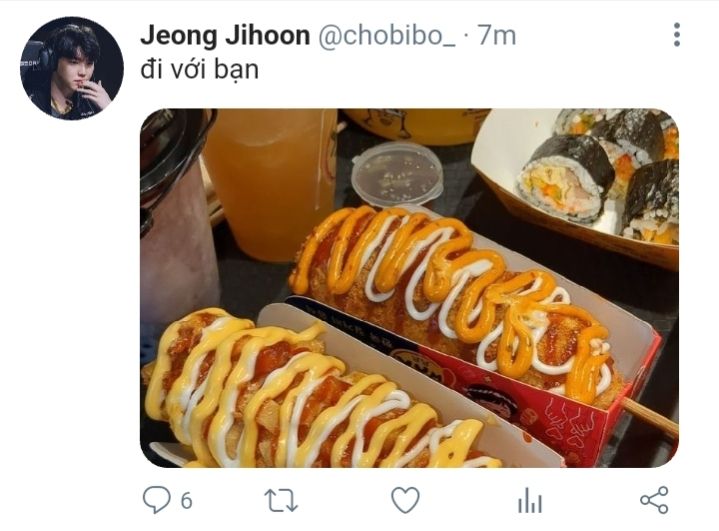The width and height of the screenshot is (719, 531).
Task: Visit the @chobibo_ handle link
Action: (387, 36)
